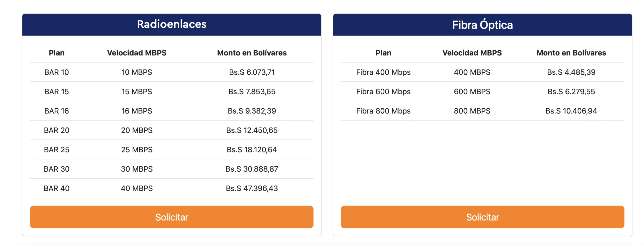644x246 pixels.
Task: Select the BAR 40 plan name
Action: (x=57, y=189)
